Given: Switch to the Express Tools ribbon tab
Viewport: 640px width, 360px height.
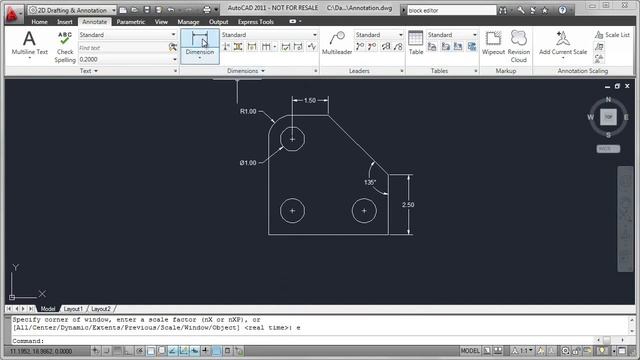Looking at the screenshot, I should [x=256, y=22].
